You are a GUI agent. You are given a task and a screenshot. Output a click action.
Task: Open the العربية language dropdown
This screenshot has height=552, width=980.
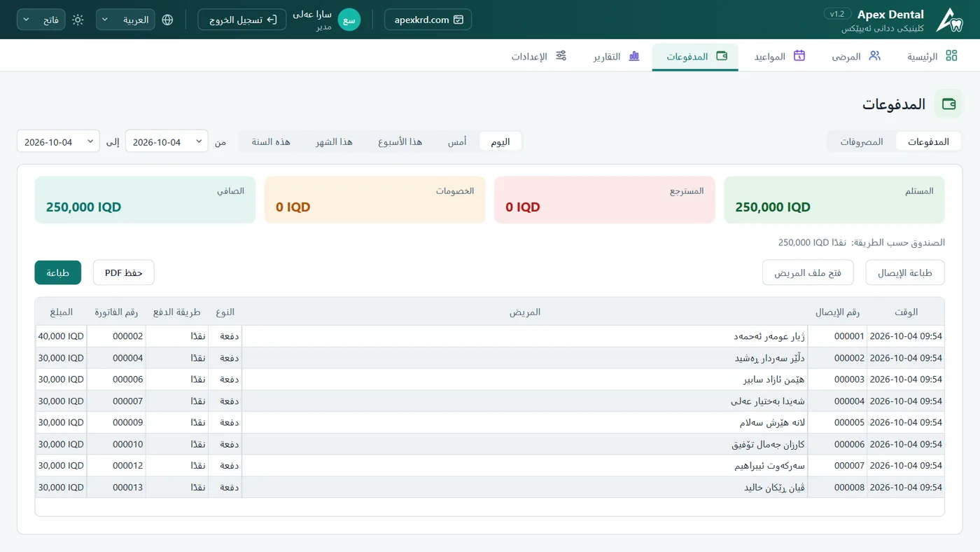(x=125, y=20)
